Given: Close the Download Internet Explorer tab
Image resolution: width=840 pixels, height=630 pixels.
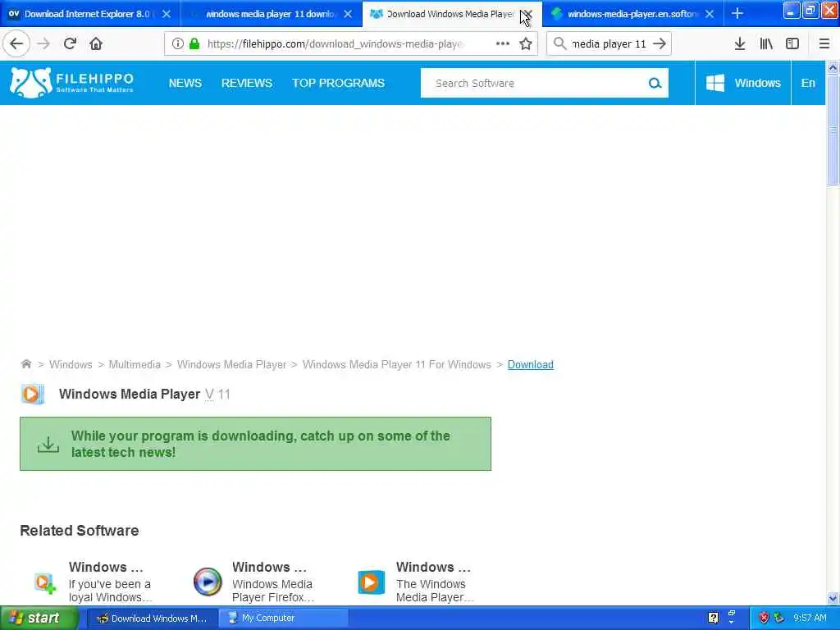Looking at the screenshot, I should (167, 14).
